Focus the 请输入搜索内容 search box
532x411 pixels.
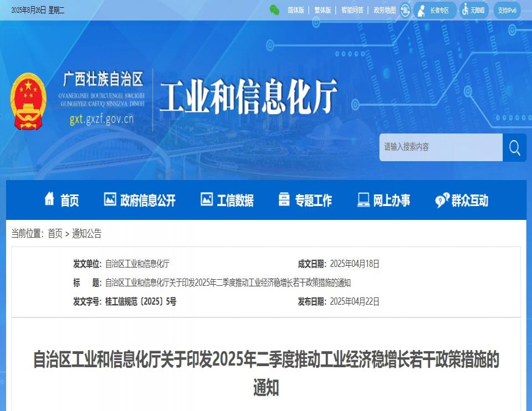[441, 147]
